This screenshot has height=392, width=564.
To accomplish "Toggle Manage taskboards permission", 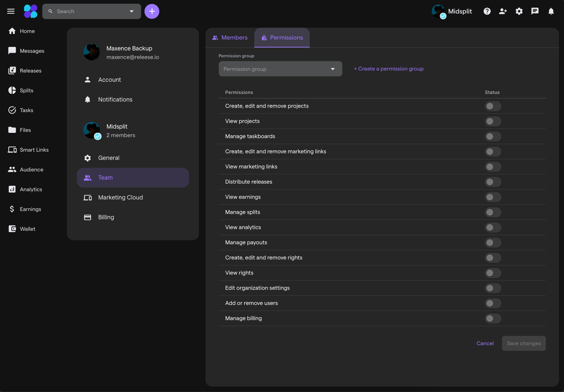I will (493, 136).
